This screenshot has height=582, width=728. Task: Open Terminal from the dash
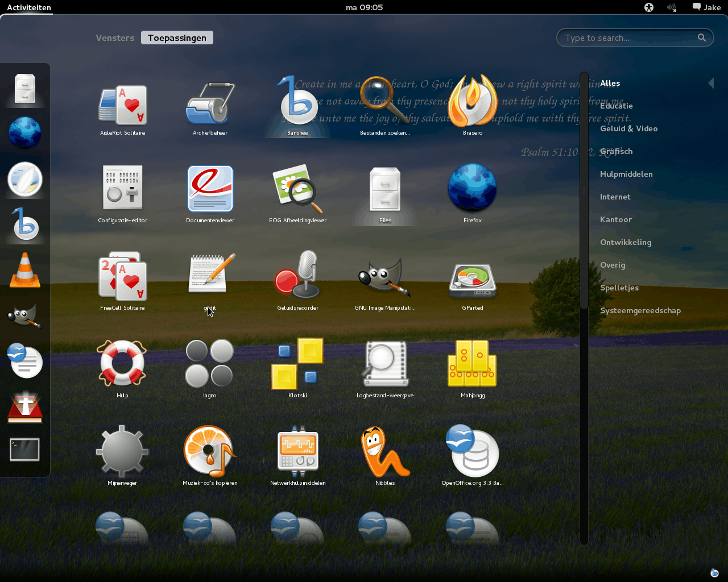point(25,450)
